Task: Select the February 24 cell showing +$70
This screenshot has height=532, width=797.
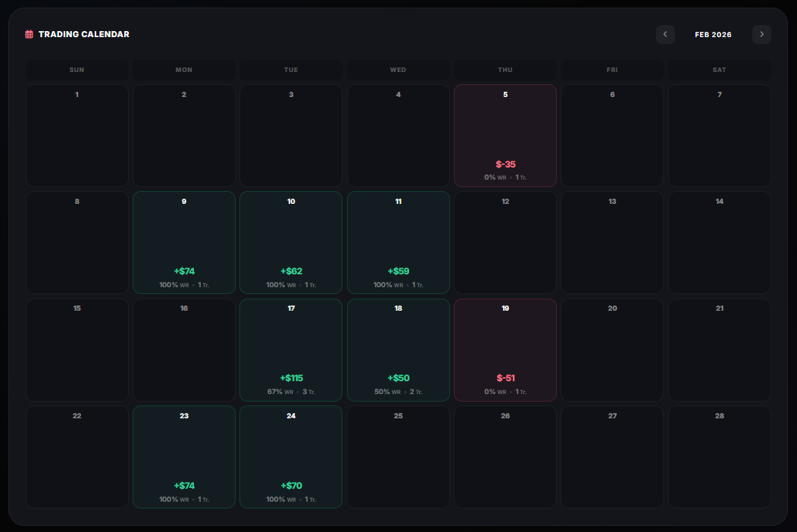Action: point(291,456)
